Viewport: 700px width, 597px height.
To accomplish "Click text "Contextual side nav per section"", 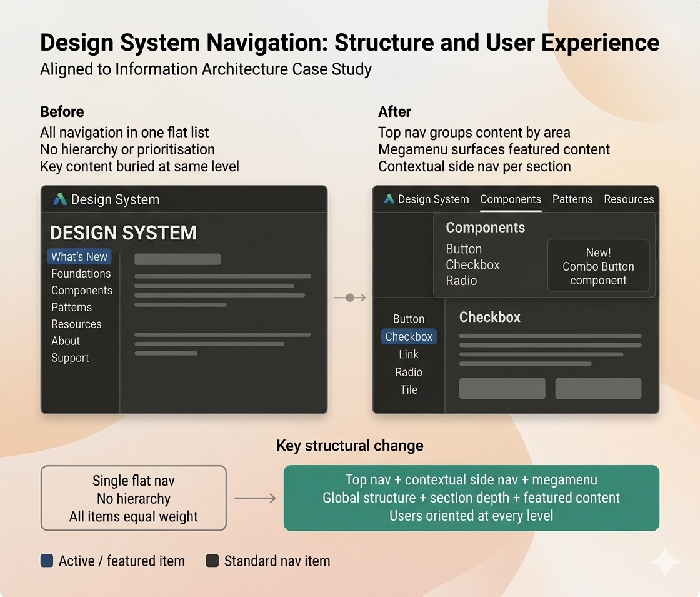I will [474, 166].
